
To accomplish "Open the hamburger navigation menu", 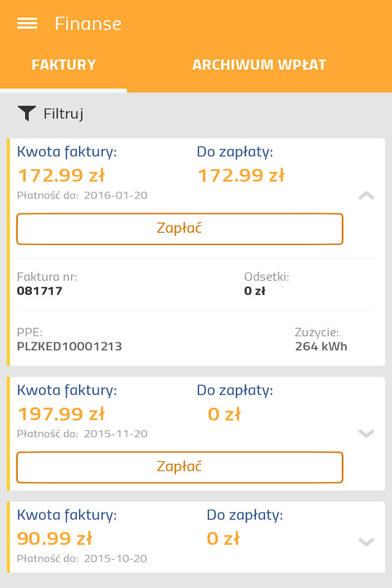I will [x=27, y=23].
